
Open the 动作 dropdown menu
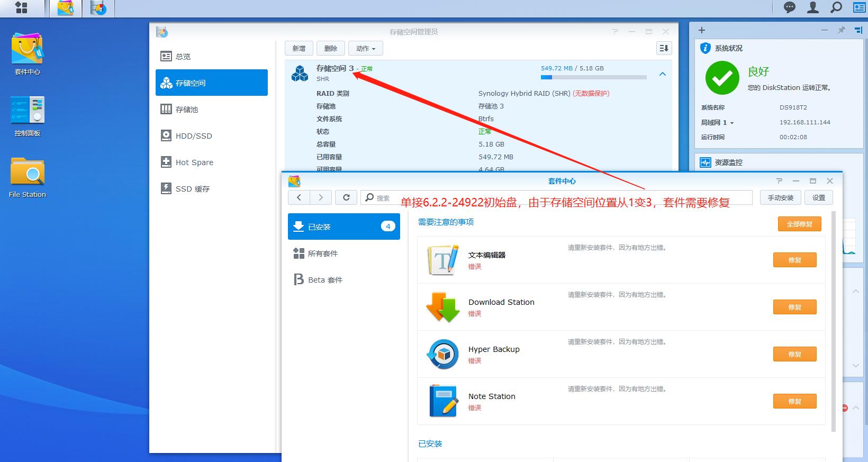coord(366,48)
